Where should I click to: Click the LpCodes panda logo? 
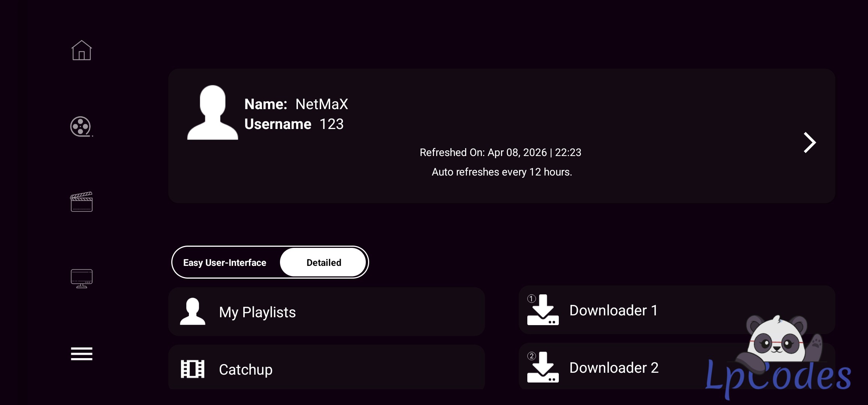click(x=778, y=356)
